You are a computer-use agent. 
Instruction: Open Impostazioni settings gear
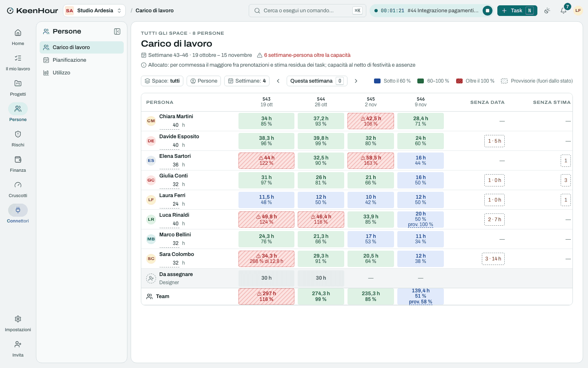[x=18, y=323]
